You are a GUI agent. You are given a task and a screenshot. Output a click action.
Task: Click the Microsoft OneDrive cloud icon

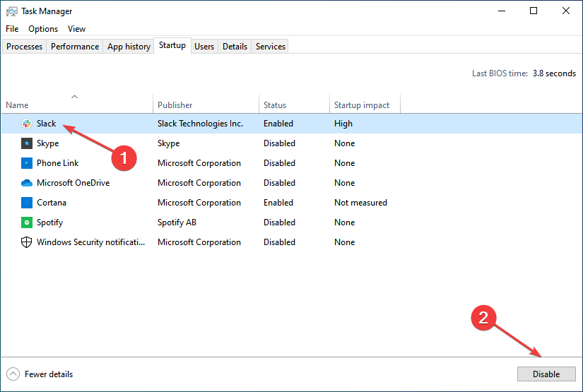click(x=26, y=183)
